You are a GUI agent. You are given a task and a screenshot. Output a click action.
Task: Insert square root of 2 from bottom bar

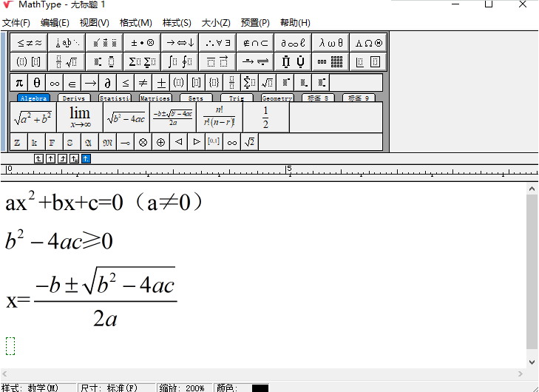[x=250, y=142]
